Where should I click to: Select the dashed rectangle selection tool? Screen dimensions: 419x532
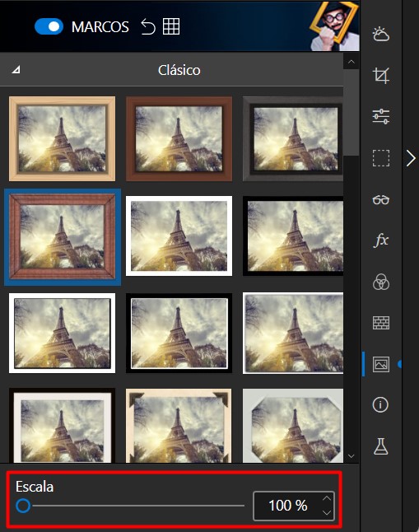[x=380, y=158]
